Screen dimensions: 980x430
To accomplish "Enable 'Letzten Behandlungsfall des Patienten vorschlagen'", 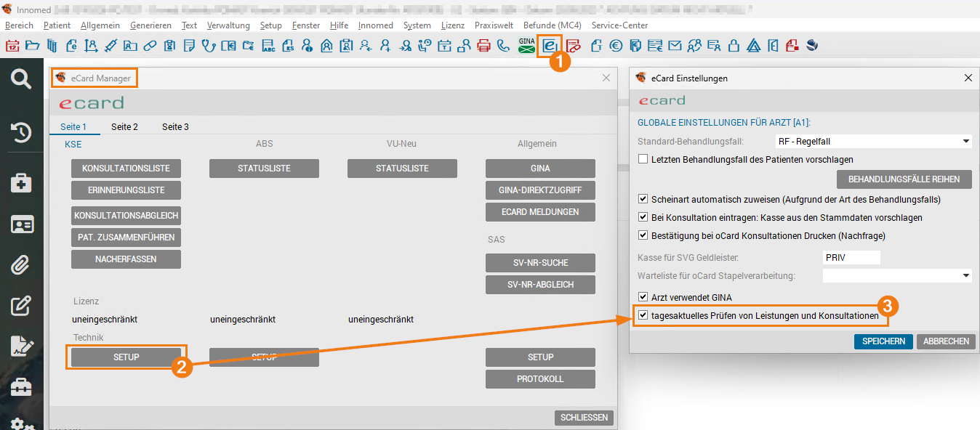I will click(643, 159).
